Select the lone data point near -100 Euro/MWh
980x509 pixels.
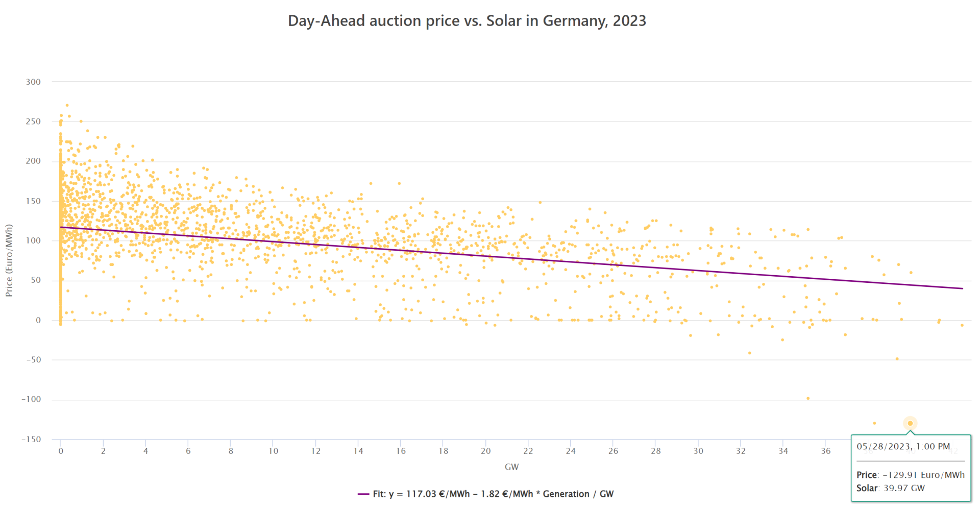pyautogui.click(x=808, y=398)
